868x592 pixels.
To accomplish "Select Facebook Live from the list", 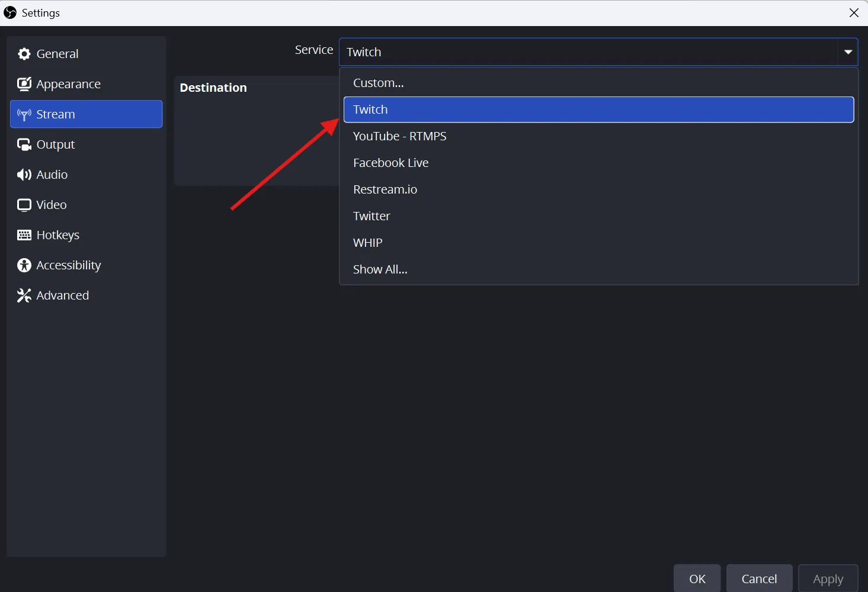I will [390, 163].
